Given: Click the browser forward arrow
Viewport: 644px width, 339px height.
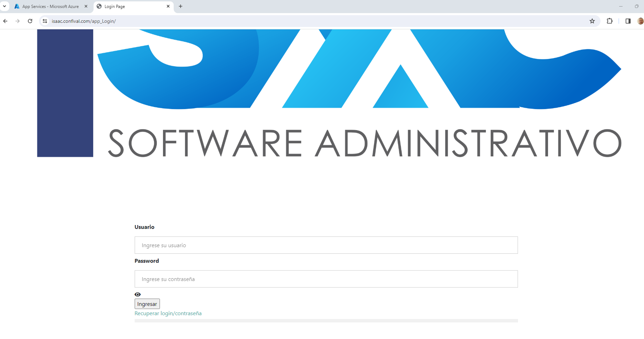Looking at the screenshot, I should 17,21.
